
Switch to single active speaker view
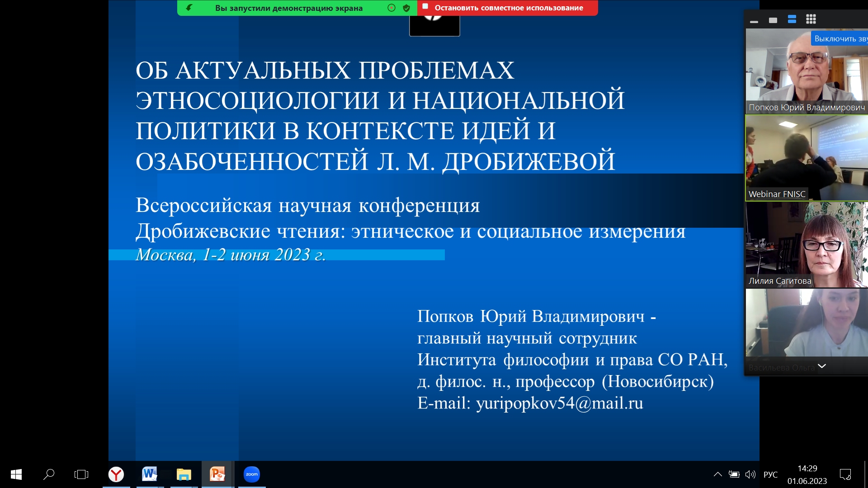(773, 20)
